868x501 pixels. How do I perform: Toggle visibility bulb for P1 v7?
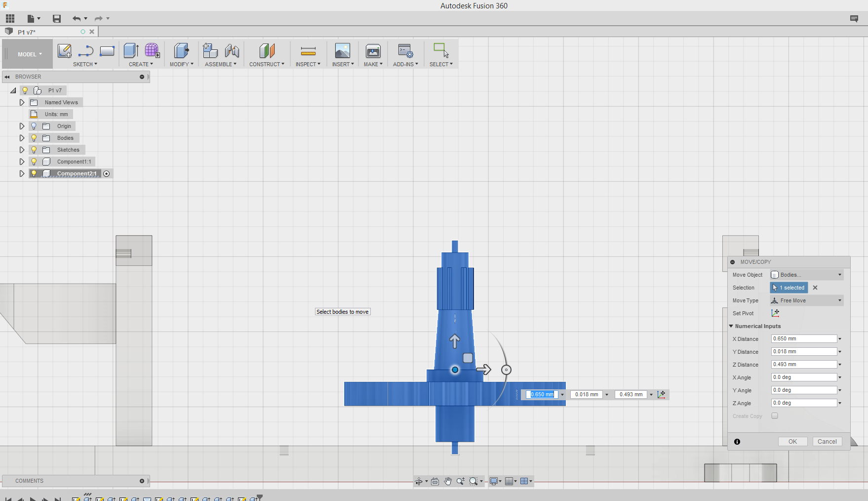(x=25, y=90)
